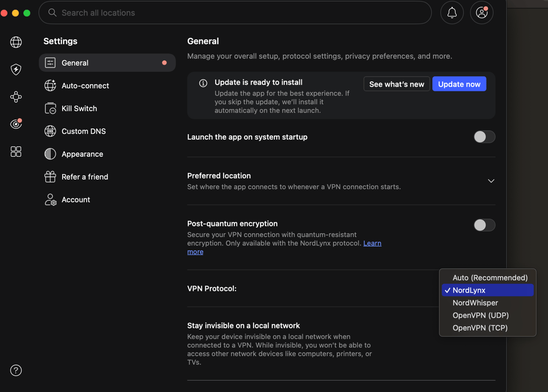Open Account settings
Image resolution: width=548 pixels, height=392 pixels.
[107, 199]
